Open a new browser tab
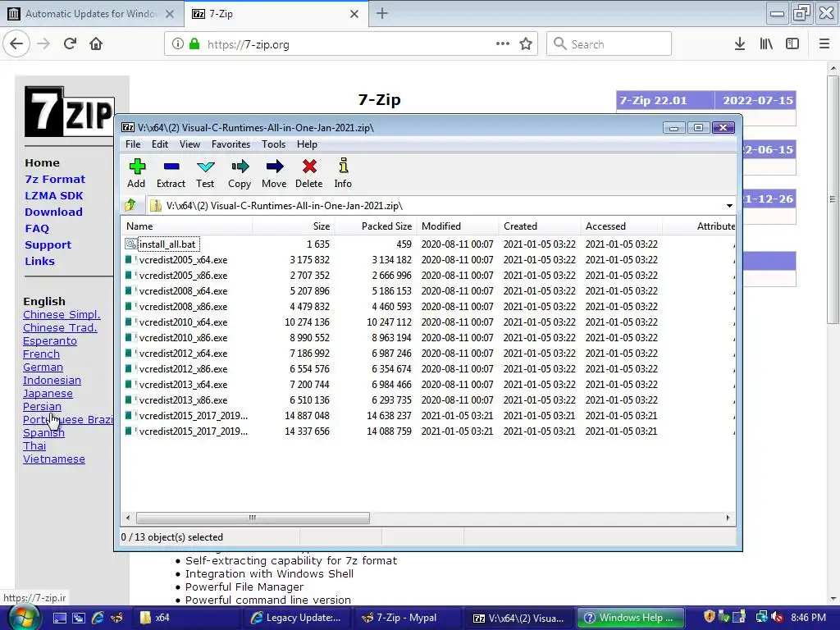Image resolution: width=840 pixels, height=630 pixels. coord(382,13)
